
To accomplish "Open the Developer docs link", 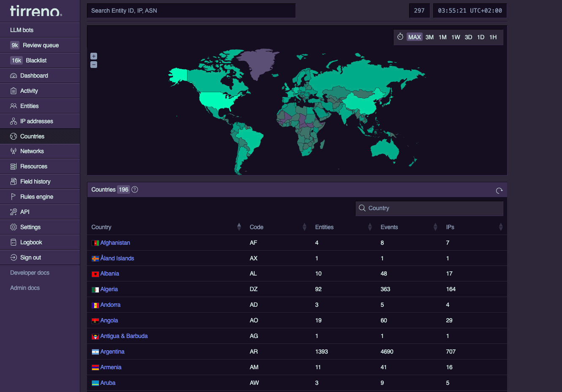I will coord(30,273).
